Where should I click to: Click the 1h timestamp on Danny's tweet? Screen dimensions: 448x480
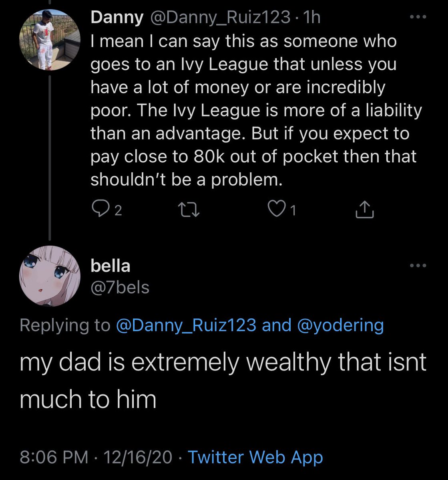(x=312, y=18)
